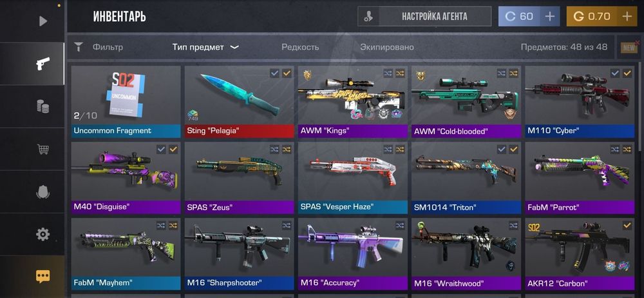
Task: Expand the Тип предмет dropdown
Action: [205, 47]
